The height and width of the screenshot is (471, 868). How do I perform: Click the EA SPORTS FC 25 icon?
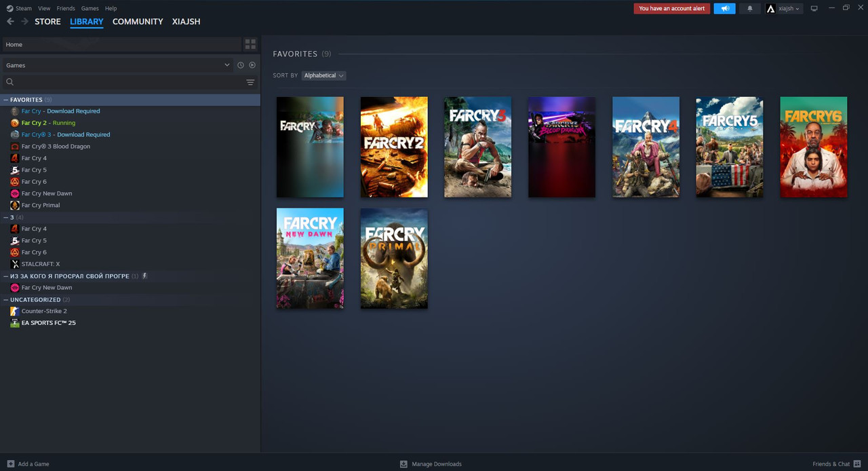click(15, 323)
